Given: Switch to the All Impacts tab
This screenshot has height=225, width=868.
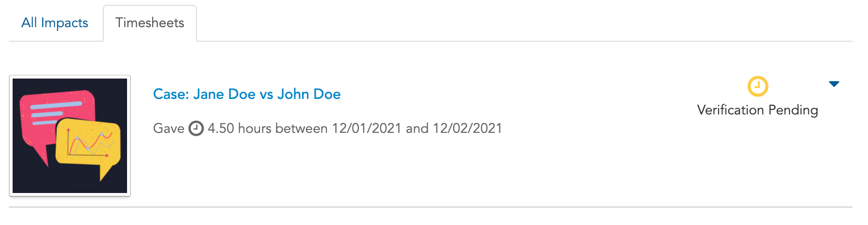Looking at the screenshot, I should pyautogui.click(x=55, y=23).
